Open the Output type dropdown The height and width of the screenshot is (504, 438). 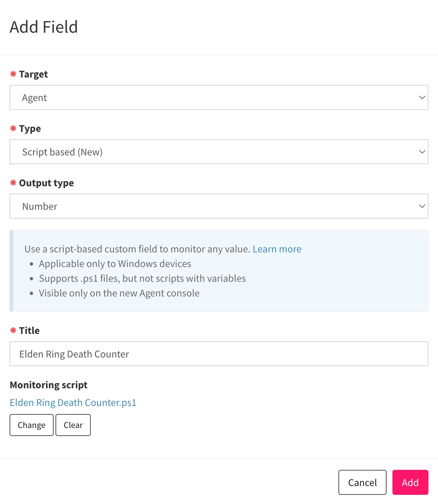click(x=219, y=206)
